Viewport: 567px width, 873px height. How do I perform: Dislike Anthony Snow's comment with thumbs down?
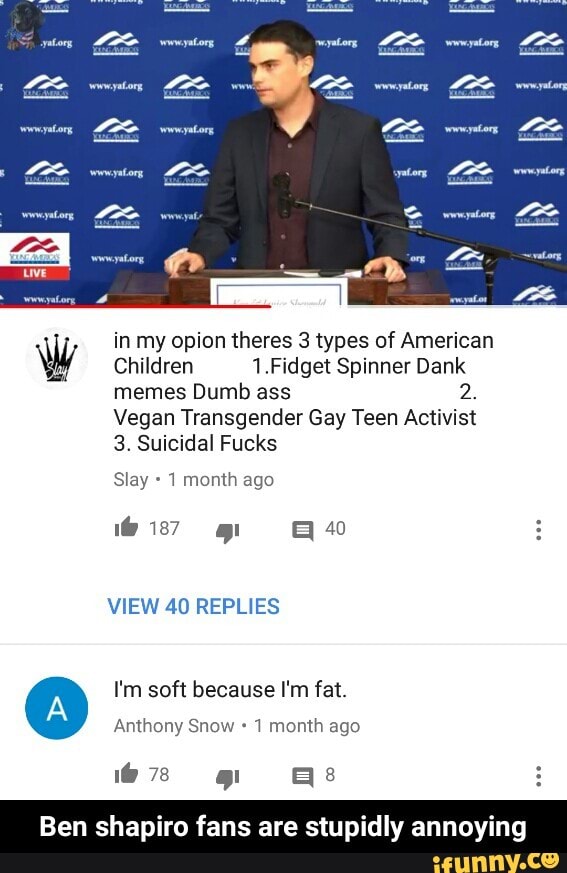pos(227,778)
